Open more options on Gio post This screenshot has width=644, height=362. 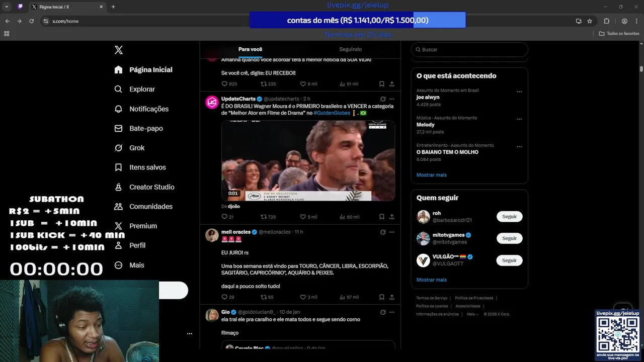click(392, 312)
